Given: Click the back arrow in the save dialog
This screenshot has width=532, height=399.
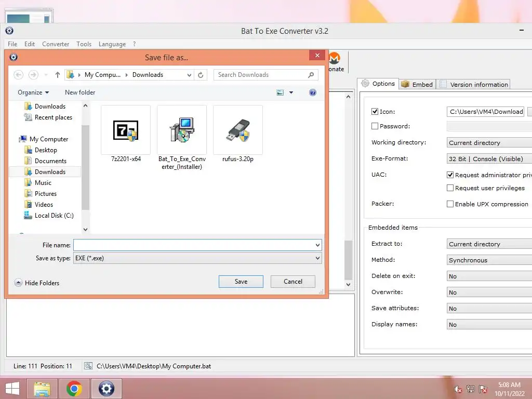Looking at the screenshot, I should 18,75.
